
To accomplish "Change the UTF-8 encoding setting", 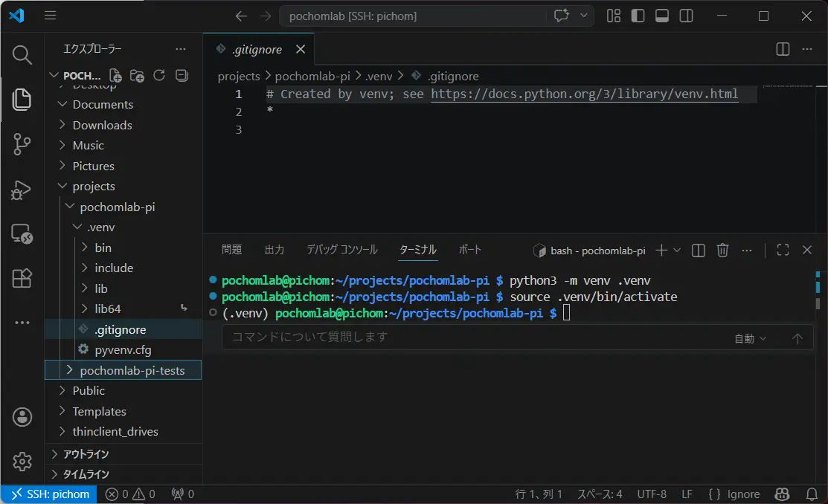I will click(x=652, y=494).
